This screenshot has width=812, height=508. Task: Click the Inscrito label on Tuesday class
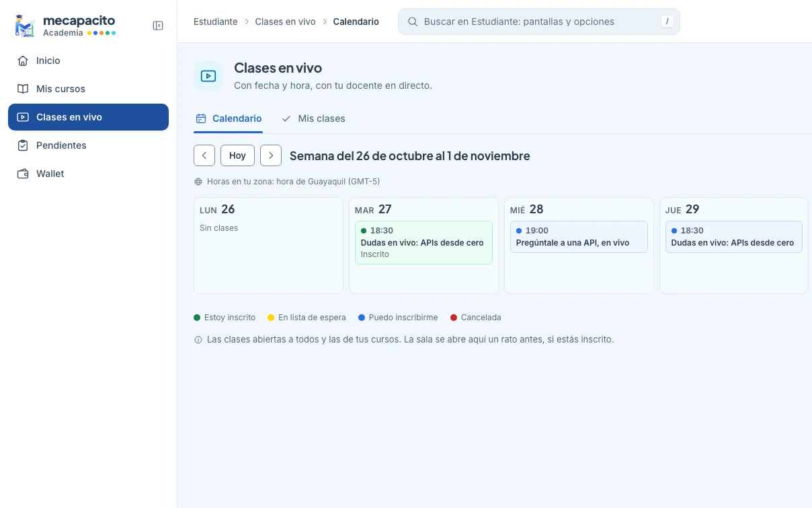(x=375, y=254)
